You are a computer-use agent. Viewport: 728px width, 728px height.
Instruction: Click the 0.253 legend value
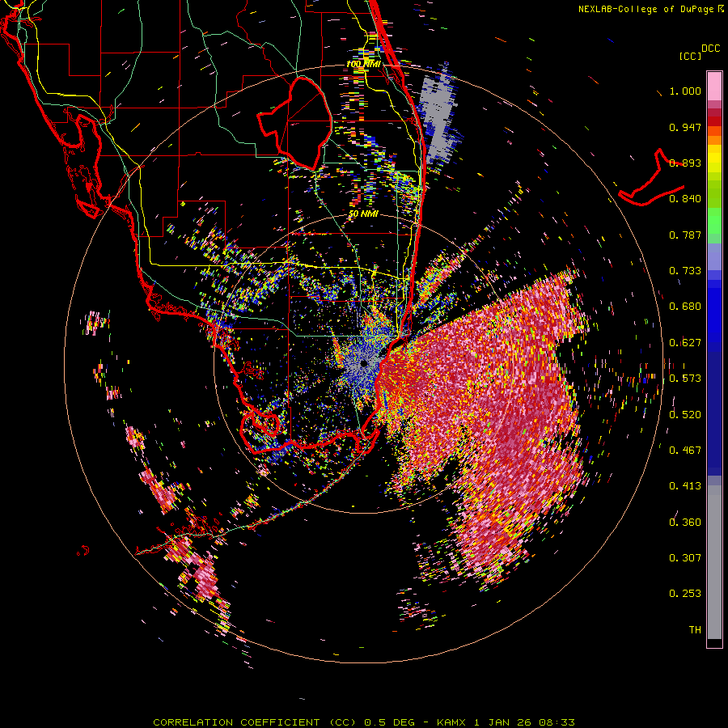(685, 594)
